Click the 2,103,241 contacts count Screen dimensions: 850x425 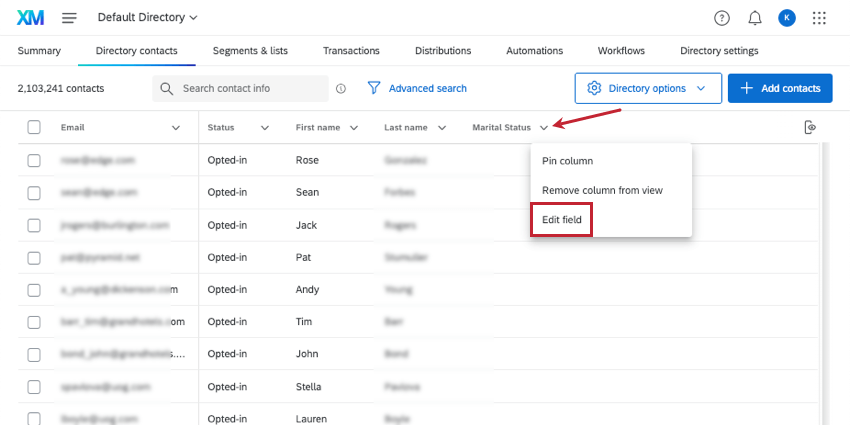61,88
